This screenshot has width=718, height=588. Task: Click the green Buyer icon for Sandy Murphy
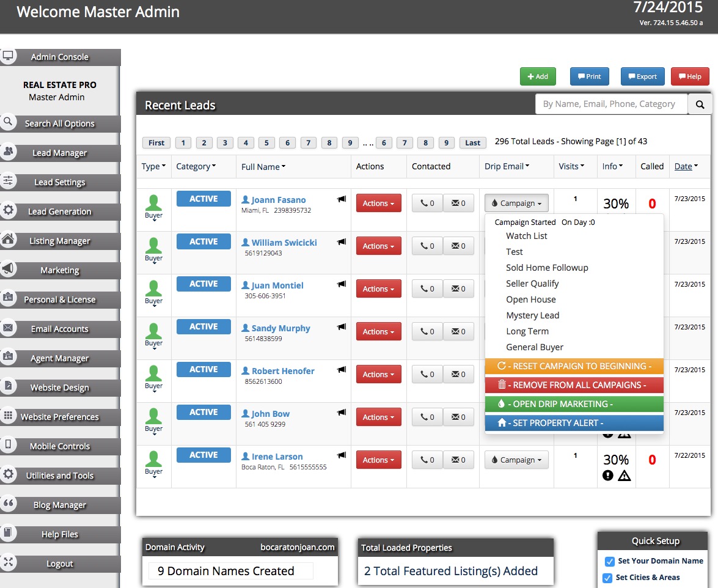coord(153,332)
